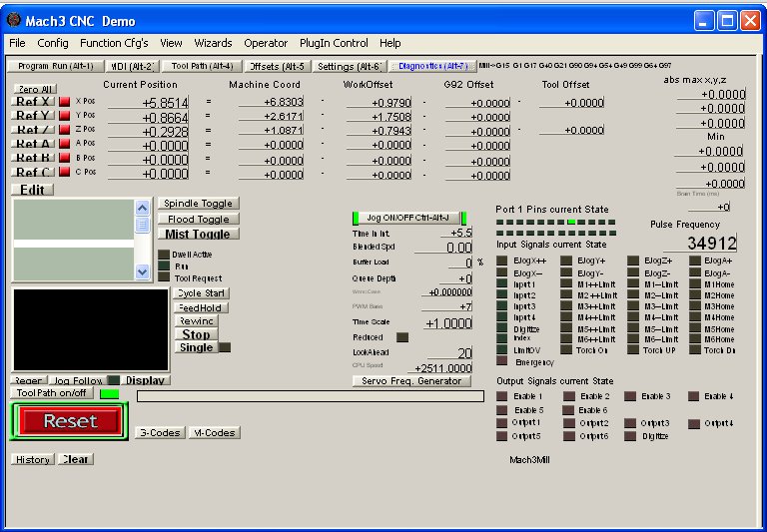The image size is (767, 532).
Task: Click the Ref X button
Action: coord(33,102)
